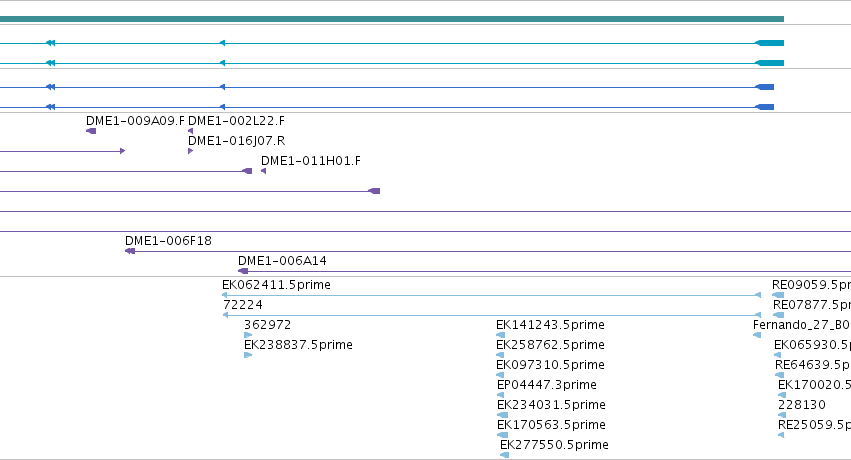Click the purple glyph under DME1-009A09.F
Screen dimensions: 851x460
point(91,131)
